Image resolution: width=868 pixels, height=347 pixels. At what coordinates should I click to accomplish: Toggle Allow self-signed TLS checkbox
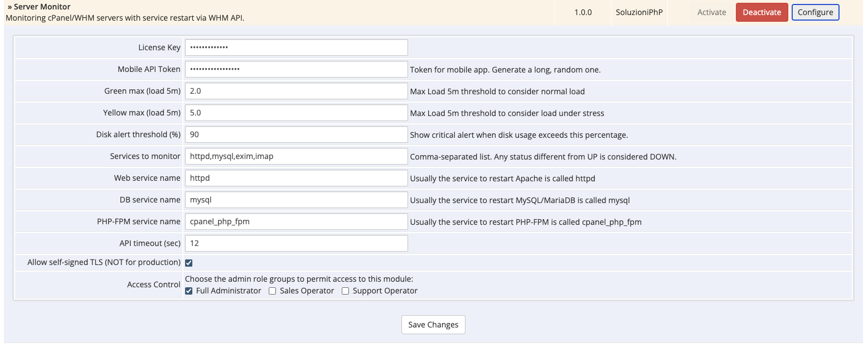[189, 263]
